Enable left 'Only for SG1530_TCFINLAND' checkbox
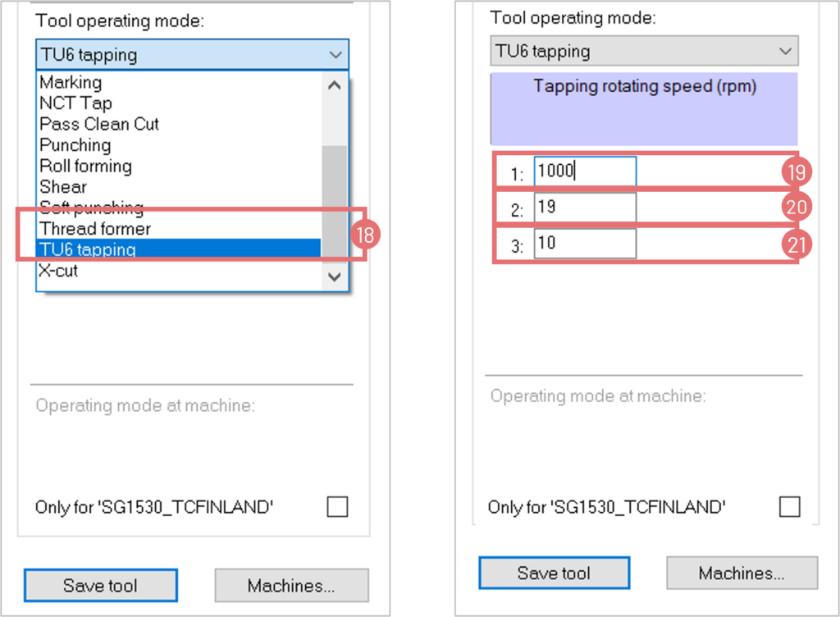Viewport: 840px width, 617px height. coord(337,507)
